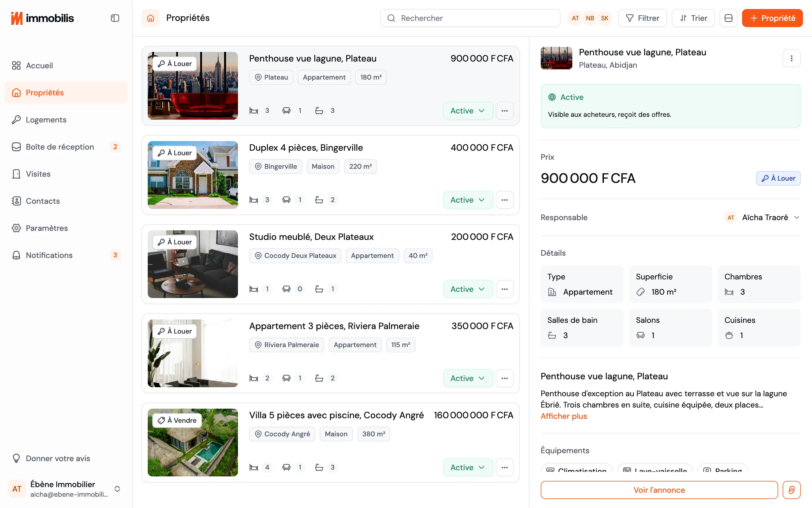Click Afficher plus link
Screen dimensions: 812x508
(x=564, y=416)
